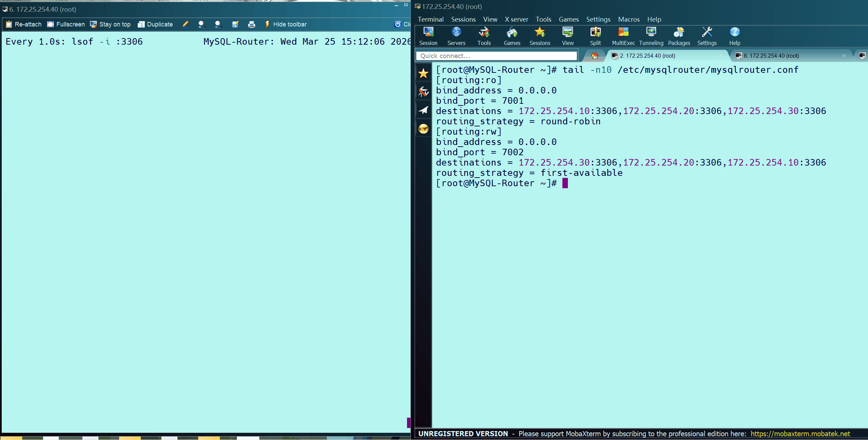Click the Tunneling toolbar icon
Screen dimensions: 868x440
(651, 36)
